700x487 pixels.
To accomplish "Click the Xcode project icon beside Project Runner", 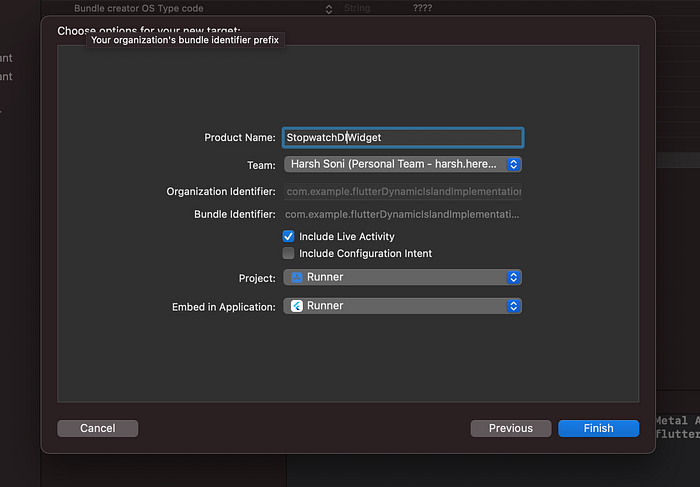I will tap(297, 277).
